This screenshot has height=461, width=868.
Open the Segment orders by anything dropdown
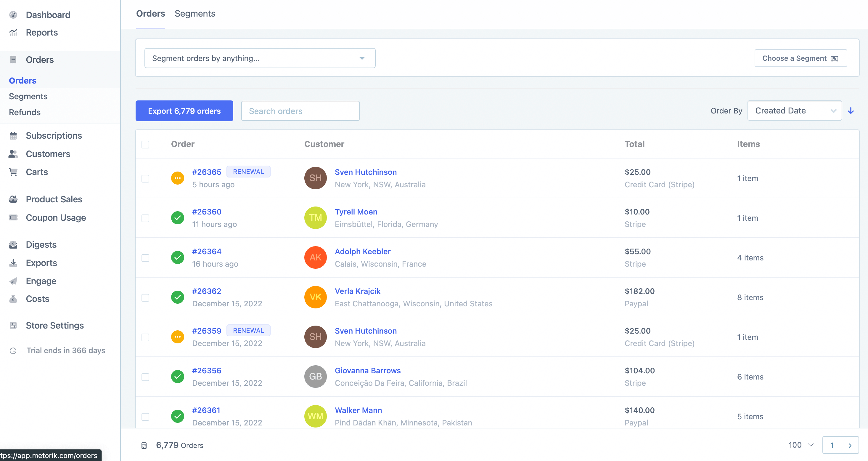[x=259, y=58]
